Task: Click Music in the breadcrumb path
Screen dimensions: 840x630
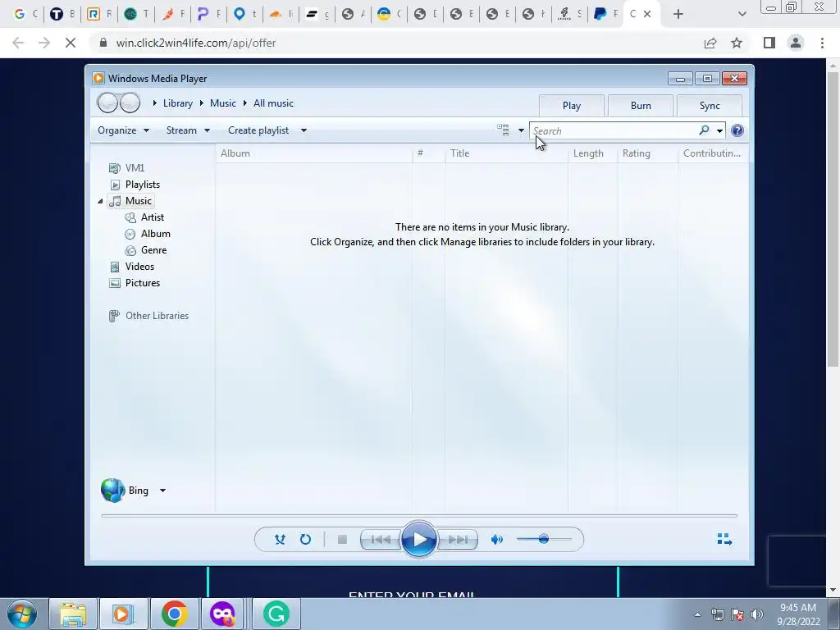Action: (223, 103)
